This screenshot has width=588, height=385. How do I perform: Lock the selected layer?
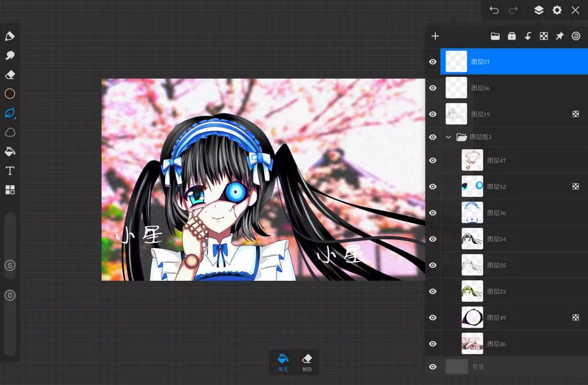pos(512,36)
